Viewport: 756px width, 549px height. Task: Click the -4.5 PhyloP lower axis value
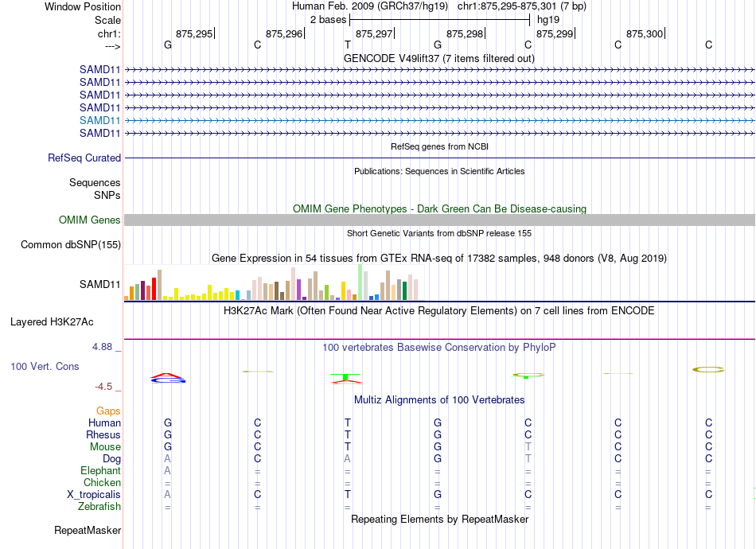103,387
